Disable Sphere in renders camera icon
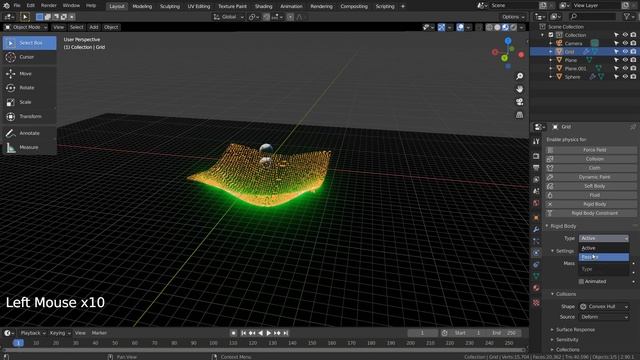640x360 pixels. [633, 77]
